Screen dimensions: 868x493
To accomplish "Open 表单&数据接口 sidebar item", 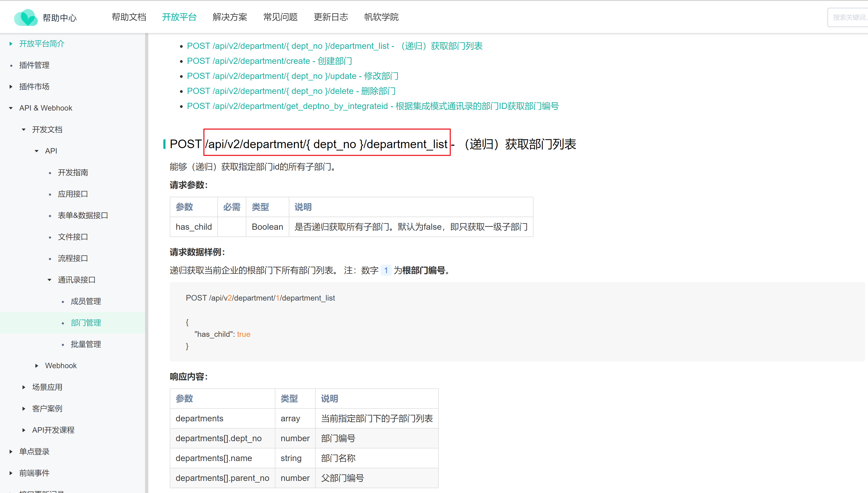I will (x=83, y=215).
